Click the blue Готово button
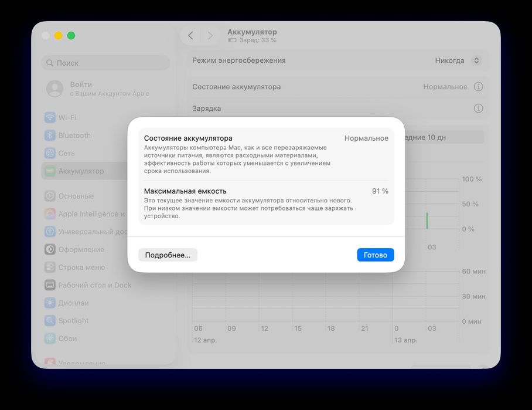532x410 pixels. 375,255
